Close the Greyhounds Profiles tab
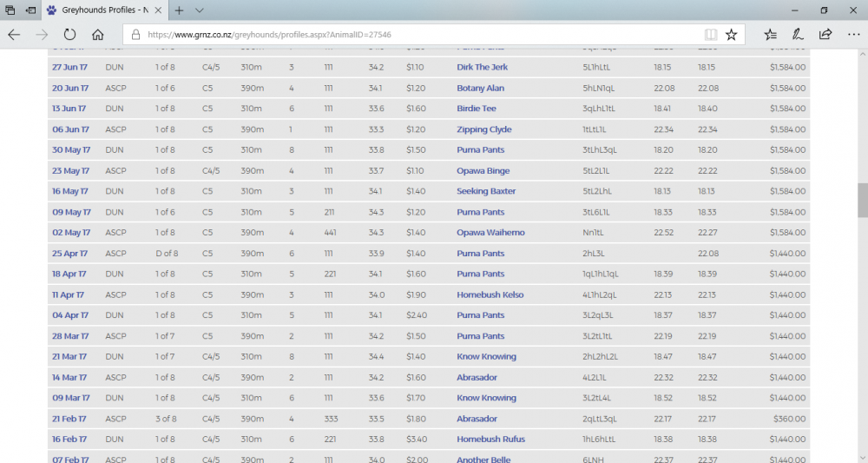868x463 pixels. click(x=157, y=10)
